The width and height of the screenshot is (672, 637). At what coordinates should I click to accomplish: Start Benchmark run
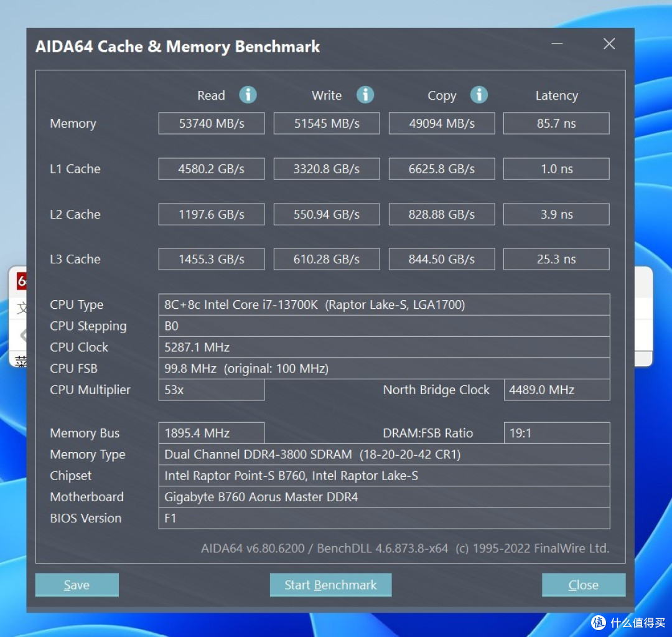tap(330, 585)
